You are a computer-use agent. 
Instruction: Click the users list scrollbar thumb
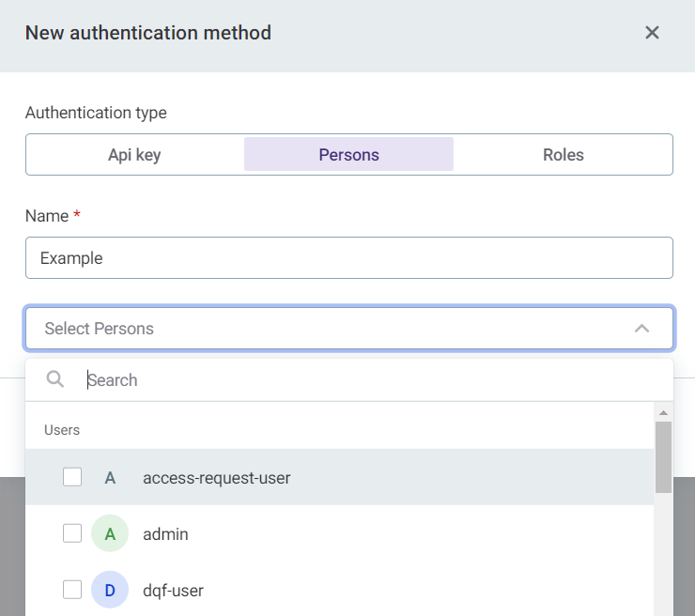pos(663,456)
